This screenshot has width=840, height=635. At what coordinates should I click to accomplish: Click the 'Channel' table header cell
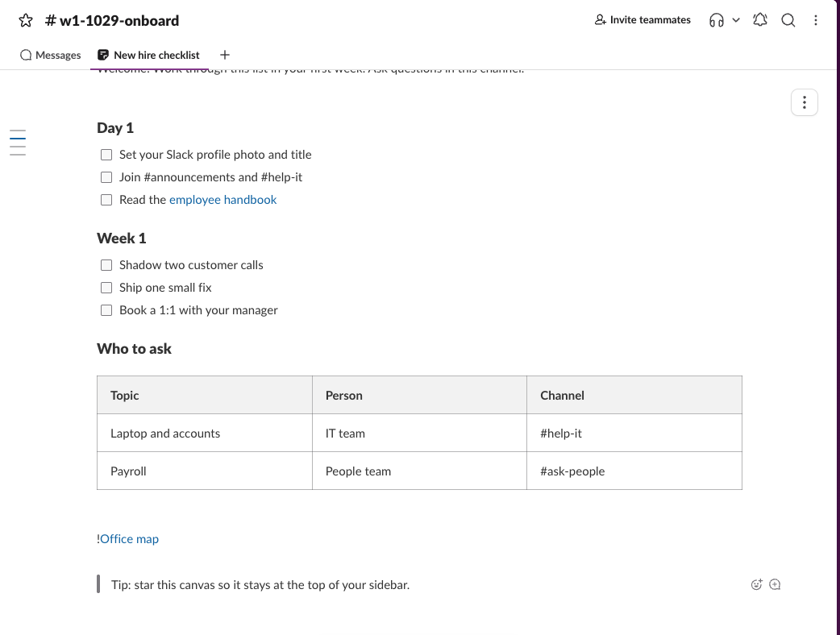[634, 395]
